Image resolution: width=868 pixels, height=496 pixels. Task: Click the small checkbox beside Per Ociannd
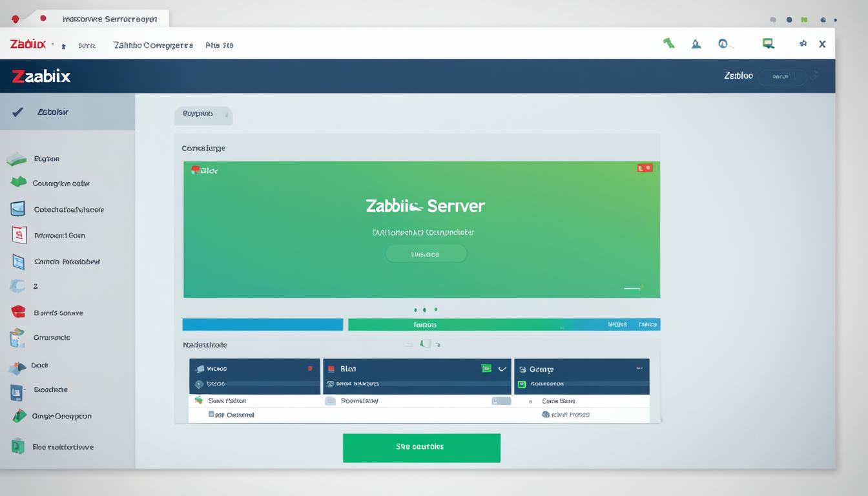211,415
